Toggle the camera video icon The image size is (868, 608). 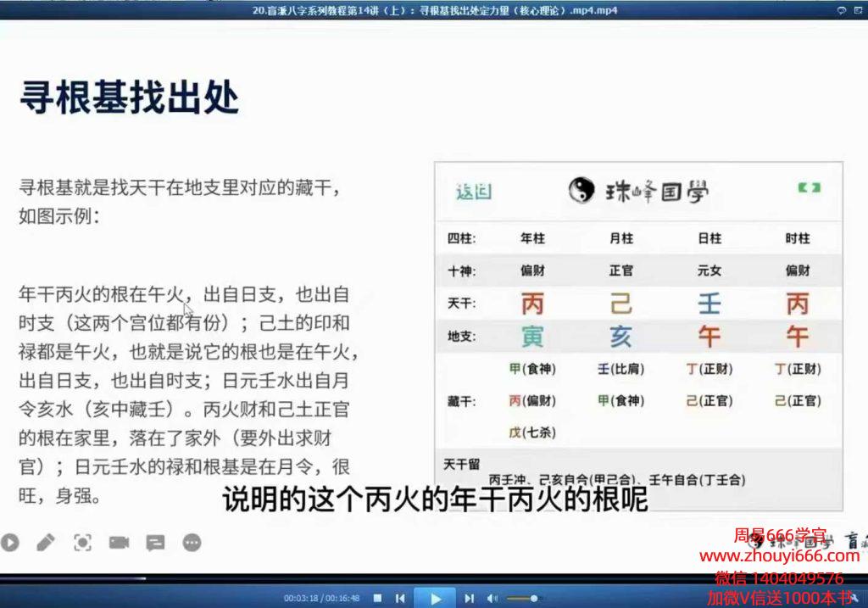[119, 542]
